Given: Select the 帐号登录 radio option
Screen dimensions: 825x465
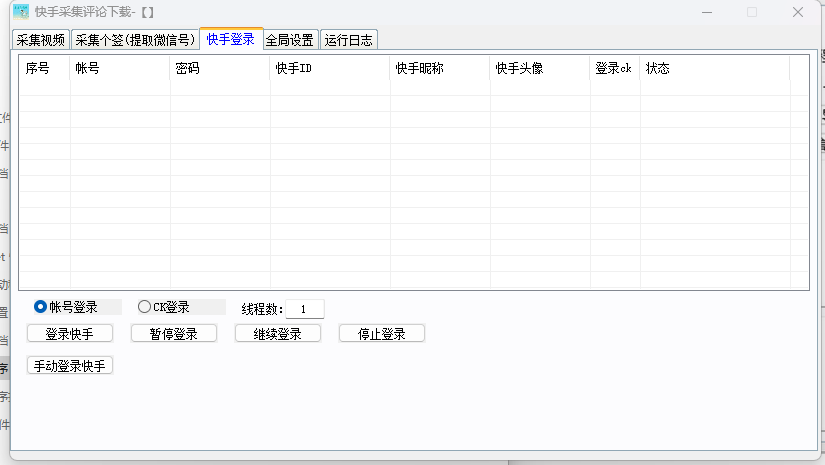Looking at the screenshot, I should point(41,307).
